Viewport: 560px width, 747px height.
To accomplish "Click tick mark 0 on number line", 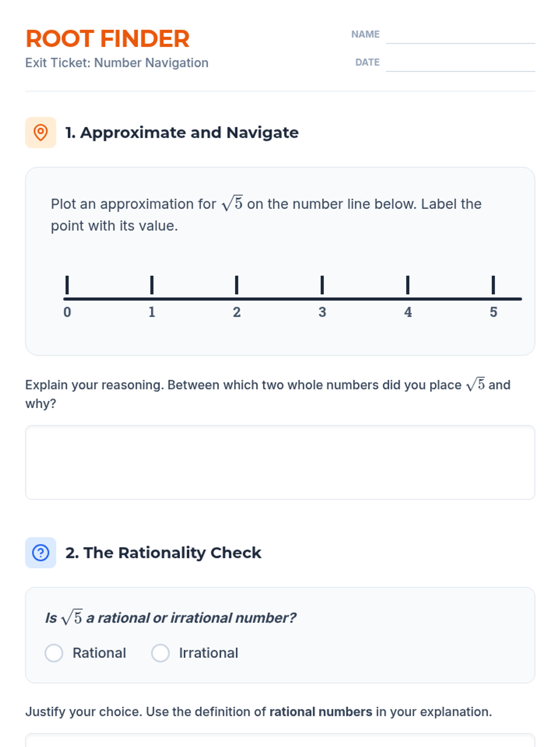I will [67, 285].
